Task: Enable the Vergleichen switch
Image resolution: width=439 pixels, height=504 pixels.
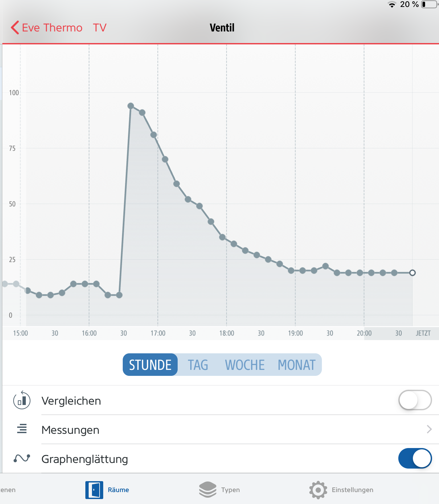Action: 415,400
